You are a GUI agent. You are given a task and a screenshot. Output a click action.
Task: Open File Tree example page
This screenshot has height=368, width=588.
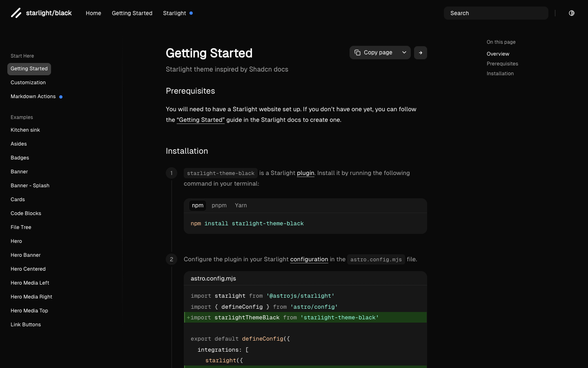pos(21,227)
